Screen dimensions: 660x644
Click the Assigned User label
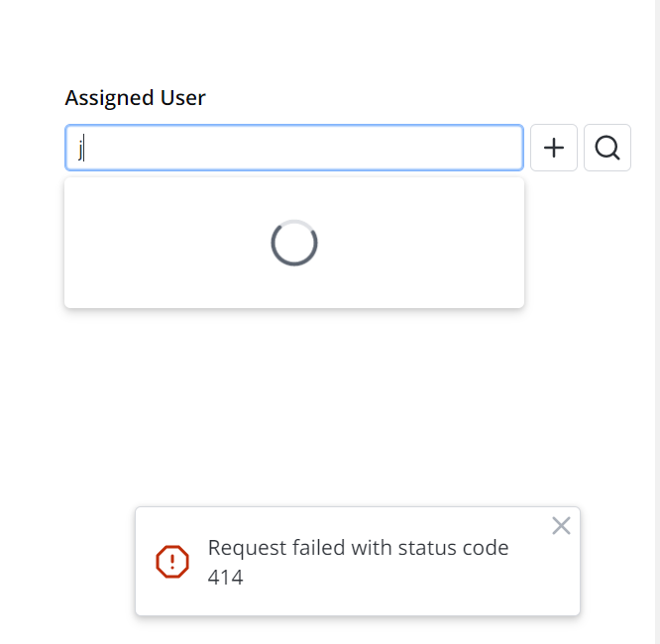[135, 98]
